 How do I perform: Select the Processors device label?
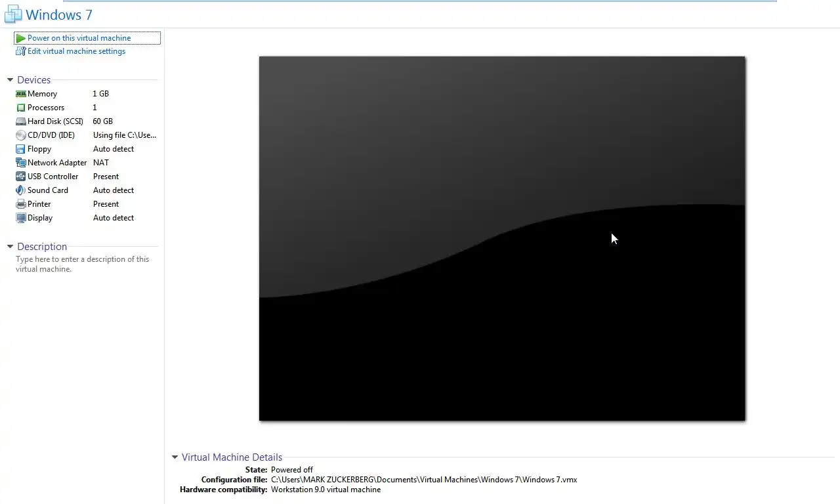tap(46, 108)
